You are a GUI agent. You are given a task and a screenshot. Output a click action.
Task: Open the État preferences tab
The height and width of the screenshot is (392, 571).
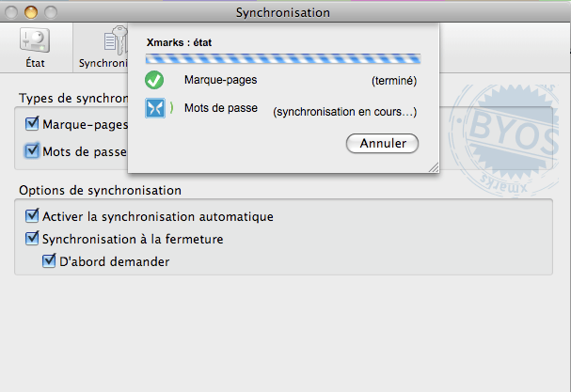[36, 48]
